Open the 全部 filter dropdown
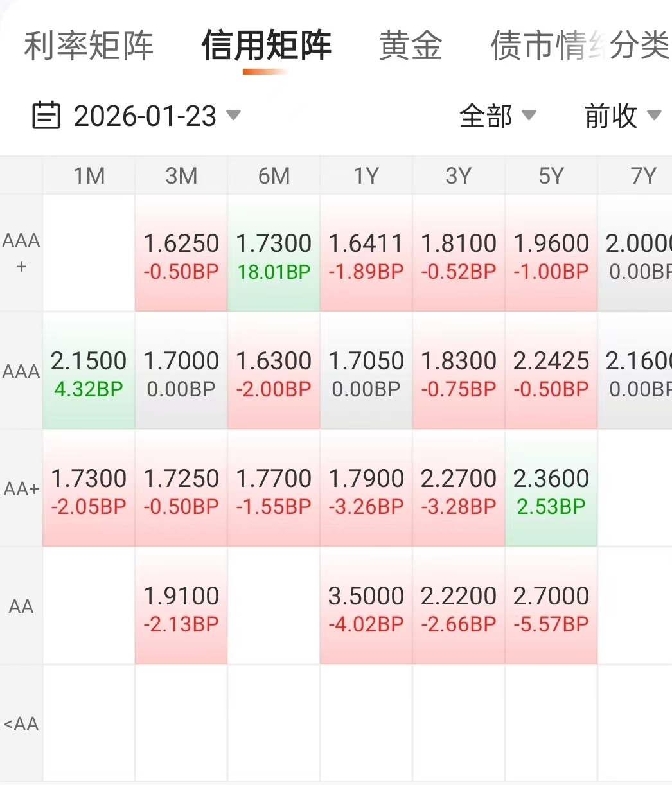 (x=497, y=116)
